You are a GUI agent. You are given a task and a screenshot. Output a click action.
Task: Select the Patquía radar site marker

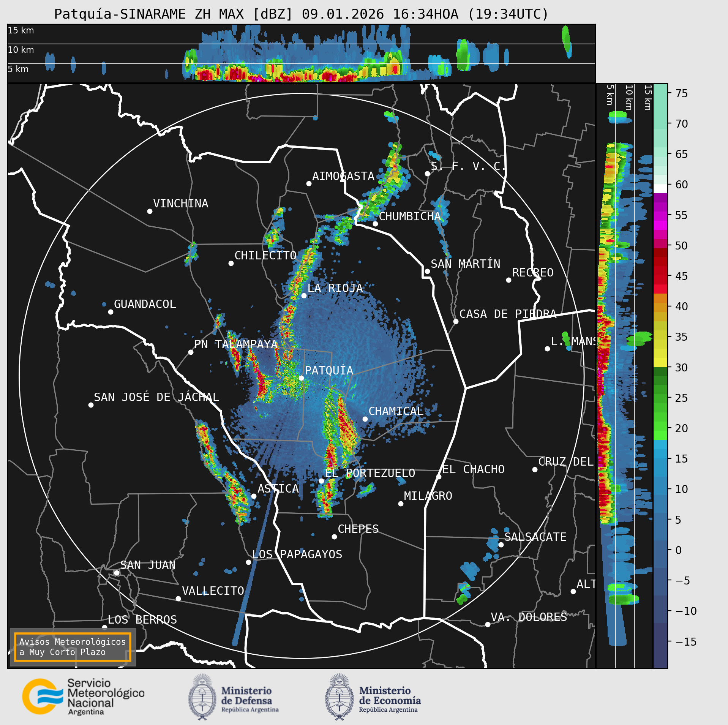[301, 378]
